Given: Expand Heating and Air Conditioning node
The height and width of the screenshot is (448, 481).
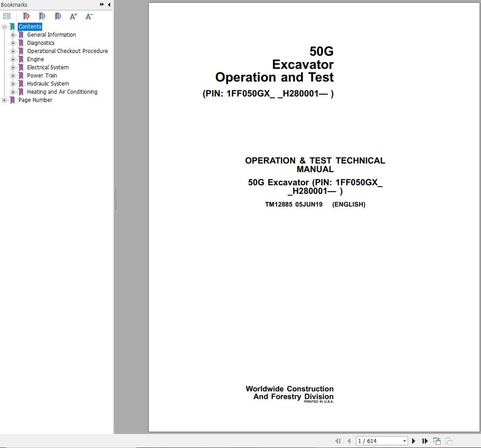Looking at the screenshot, I should point(13,92).
